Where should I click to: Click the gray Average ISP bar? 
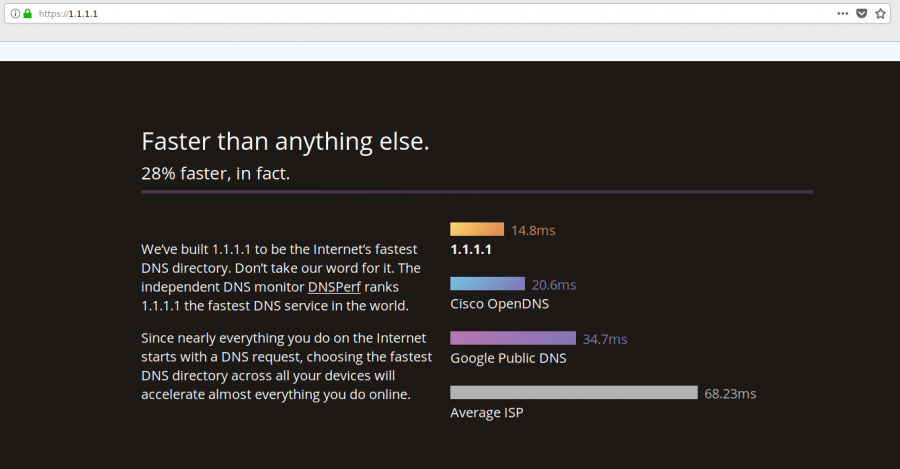click(x=574, y=392)
